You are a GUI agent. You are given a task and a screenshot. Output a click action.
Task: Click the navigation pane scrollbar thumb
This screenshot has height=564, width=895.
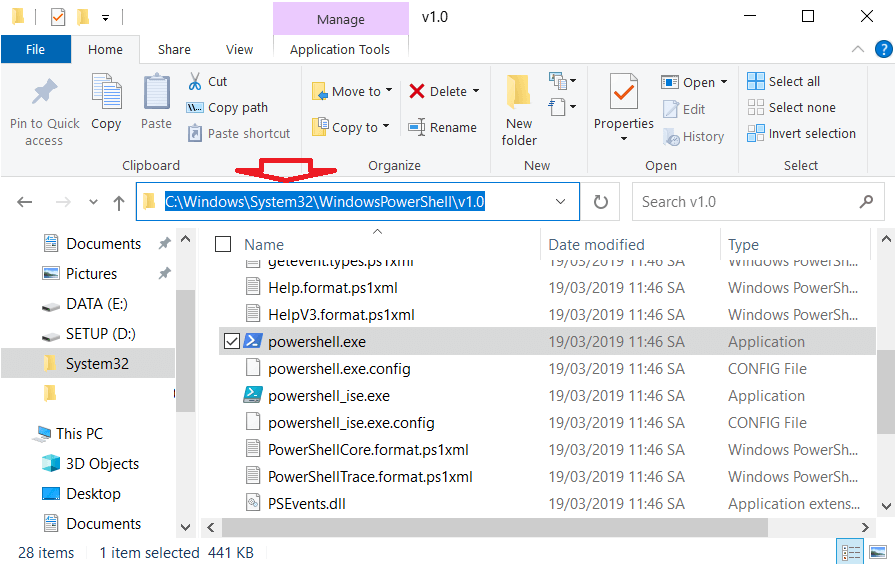[186, 351]
